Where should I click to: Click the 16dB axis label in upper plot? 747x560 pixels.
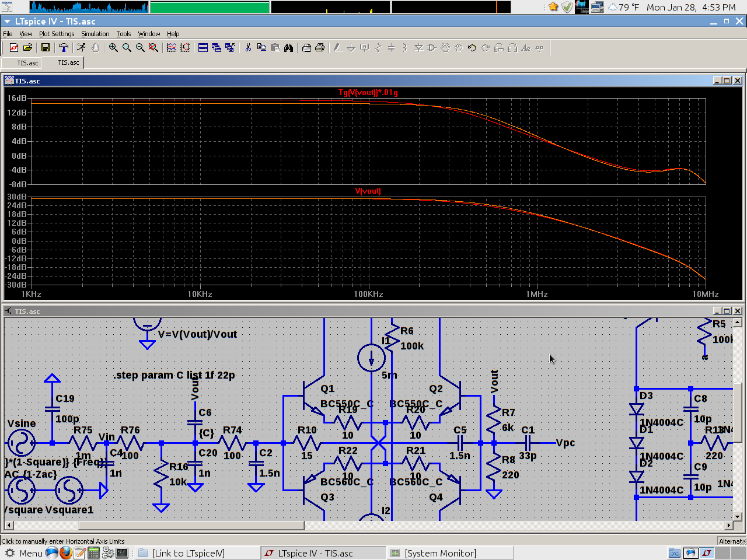tap(17, 98)
